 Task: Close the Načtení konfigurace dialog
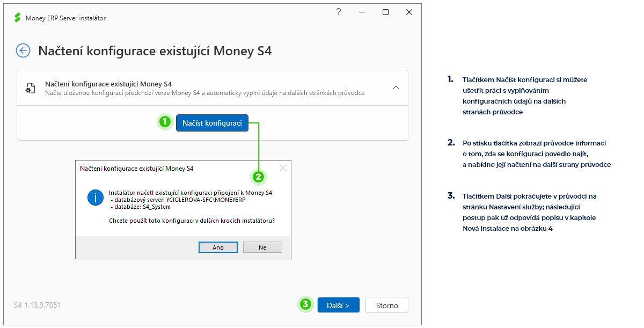coord(283,168)
